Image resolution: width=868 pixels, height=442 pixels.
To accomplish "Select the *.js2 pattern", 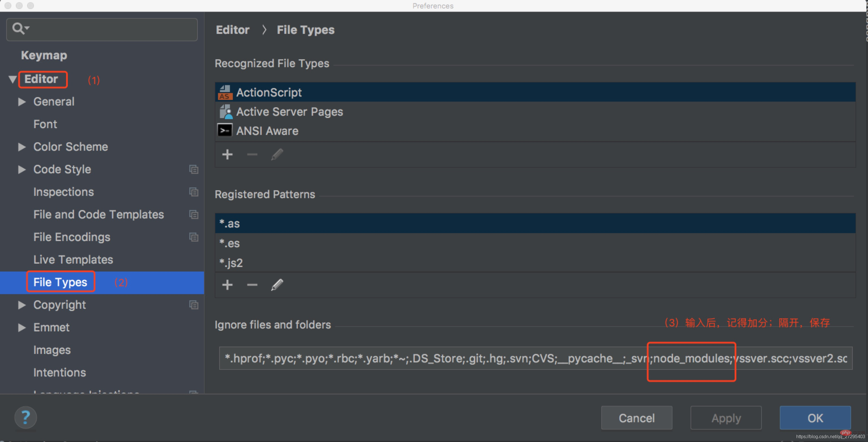I will (535, 262).
